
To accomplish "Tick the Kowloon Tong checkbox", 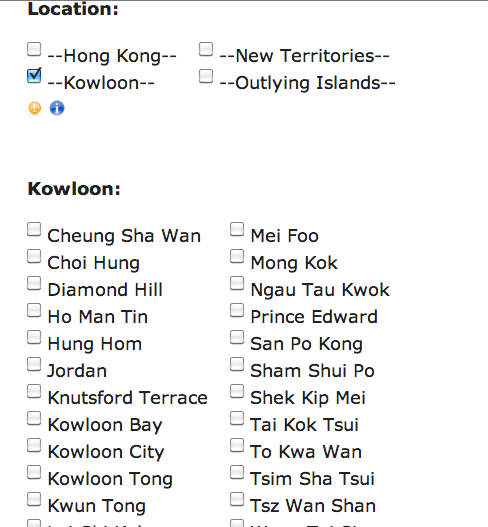I will 34,472.
